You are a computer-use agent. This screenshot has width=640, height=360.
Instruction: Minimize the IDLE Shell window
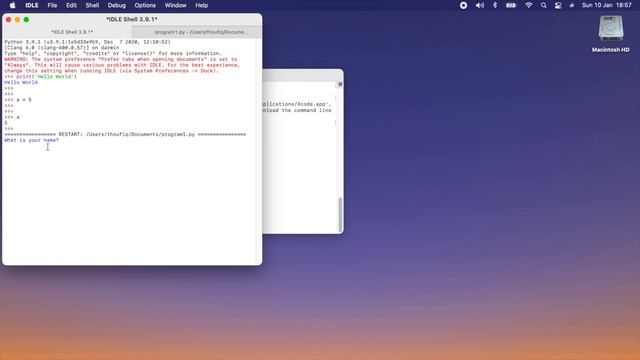[18, 20]
